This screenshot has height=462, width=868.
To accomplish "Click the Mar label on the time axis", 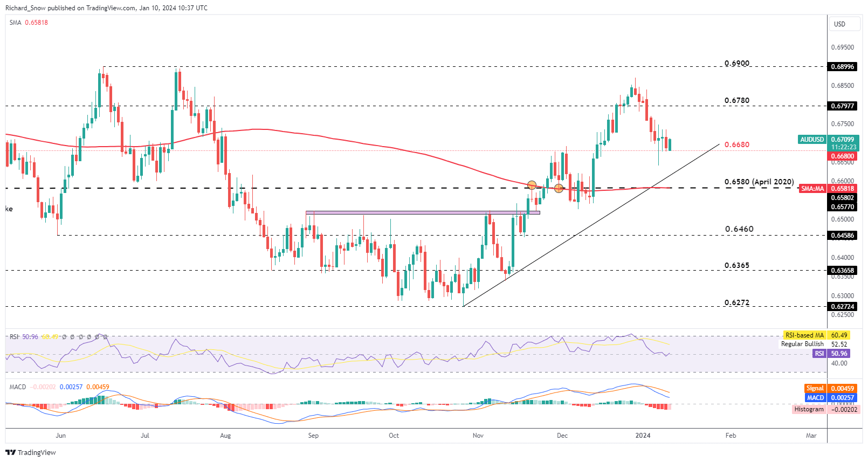I will [811, 436].
